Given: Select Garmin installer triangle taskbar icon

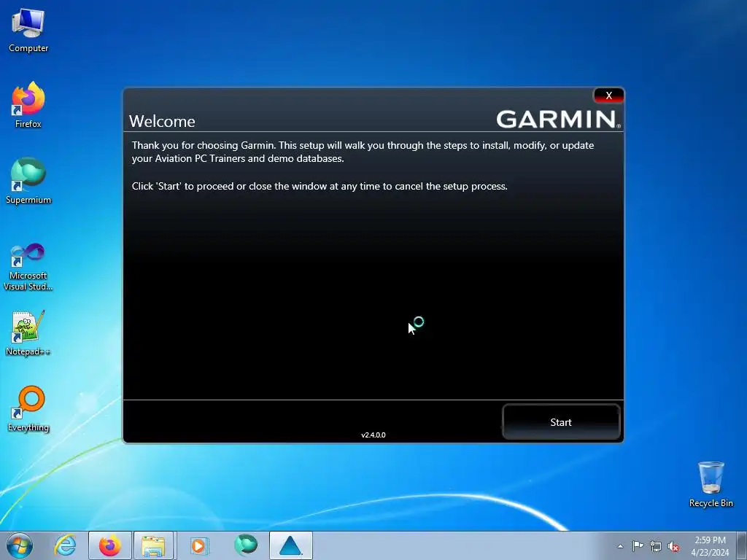Looking at the screenshot, I should pos(290,545).
